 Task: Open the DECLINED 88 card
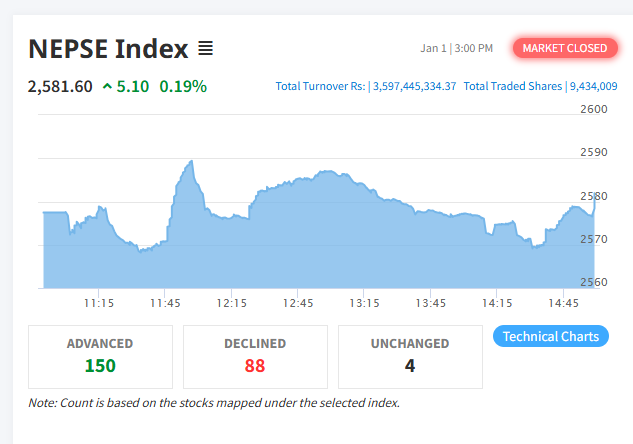[x=255, y=357]
